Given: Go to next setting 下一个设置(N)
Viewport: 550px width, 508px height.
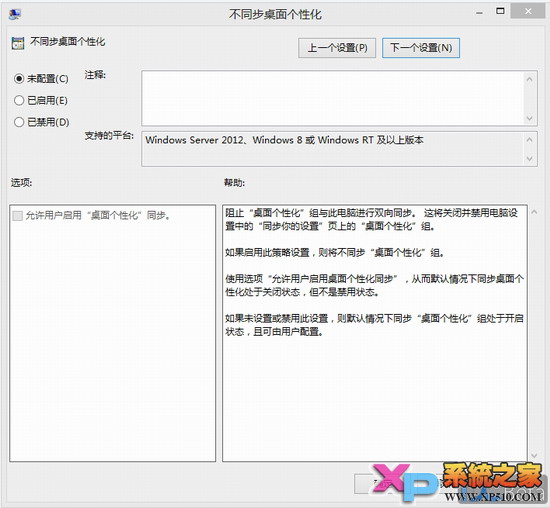Looking at the screenshot, I should pos(421,48).
